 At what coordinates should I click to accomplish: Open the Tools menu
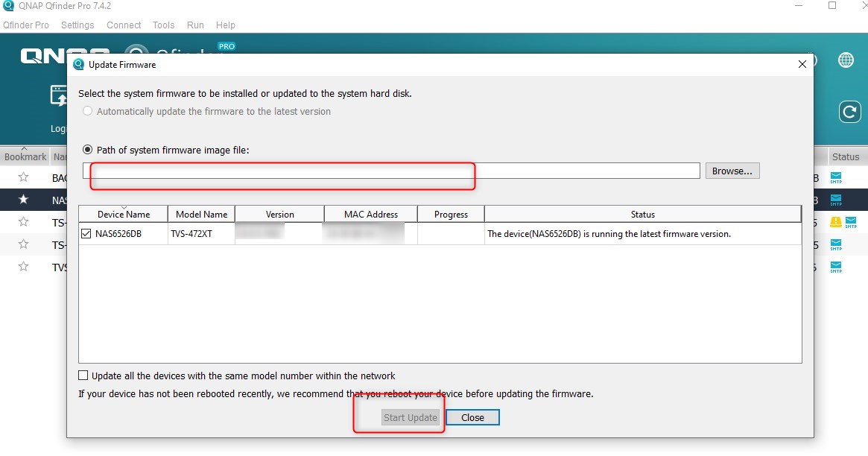click(x=163, y=25)
